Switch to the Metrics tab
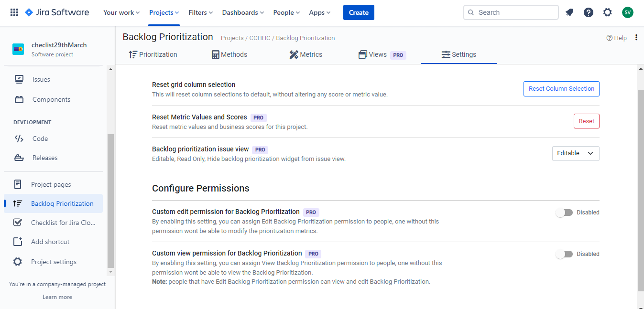The image size is (644, 309). tap(306, 54)
